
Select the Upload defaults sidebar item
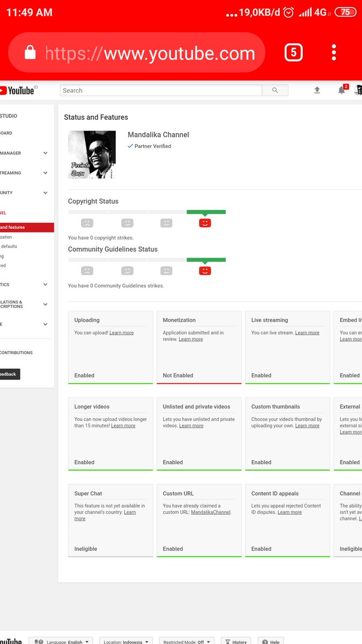pyautogui.click(x=9, y=246)
